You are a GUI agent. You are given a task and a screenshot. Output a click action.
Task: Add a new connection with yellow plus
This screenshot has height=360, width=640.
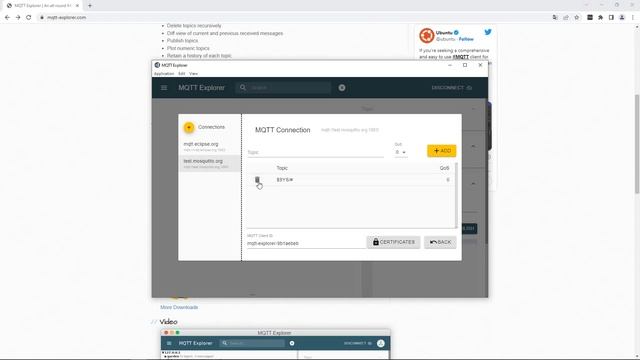point(189,127)
